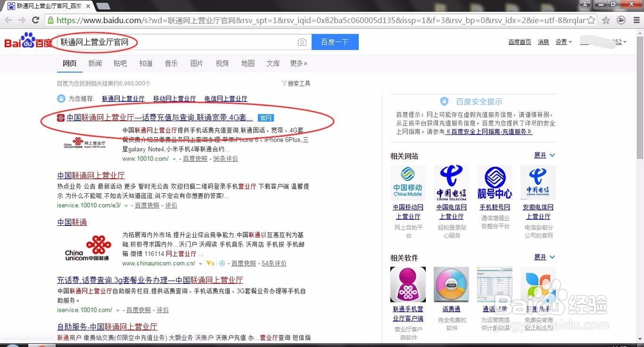Click 百度快照 under www.10010.com

[195, 158]
